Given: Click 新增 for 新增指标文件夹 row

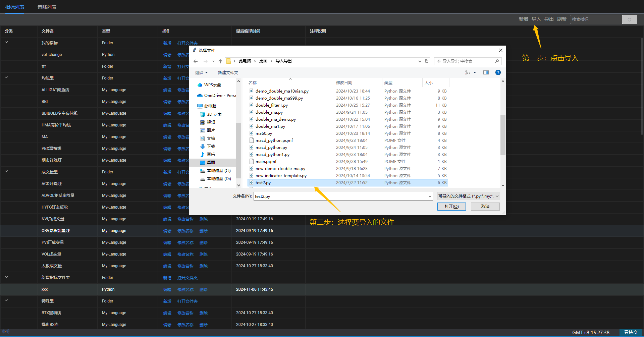Looking at the screenshot, I should click(167, 278).
